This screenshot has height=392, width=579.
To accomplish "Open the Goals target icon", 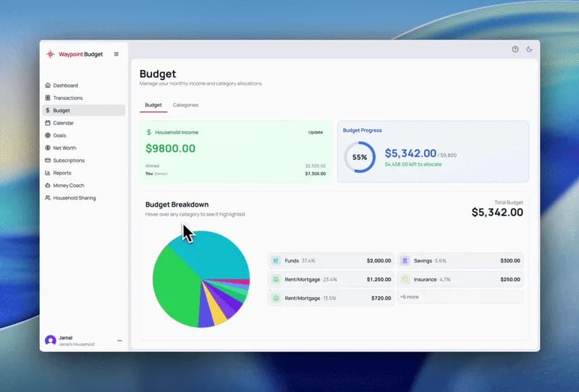I will pyautogui.click(x=48, y=135).
